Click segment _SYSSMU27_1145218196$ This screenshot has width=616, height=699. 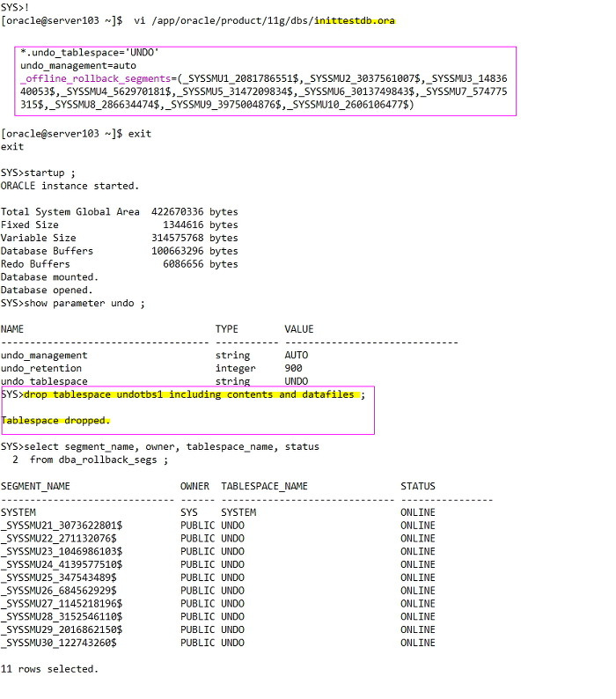(62, 603)
